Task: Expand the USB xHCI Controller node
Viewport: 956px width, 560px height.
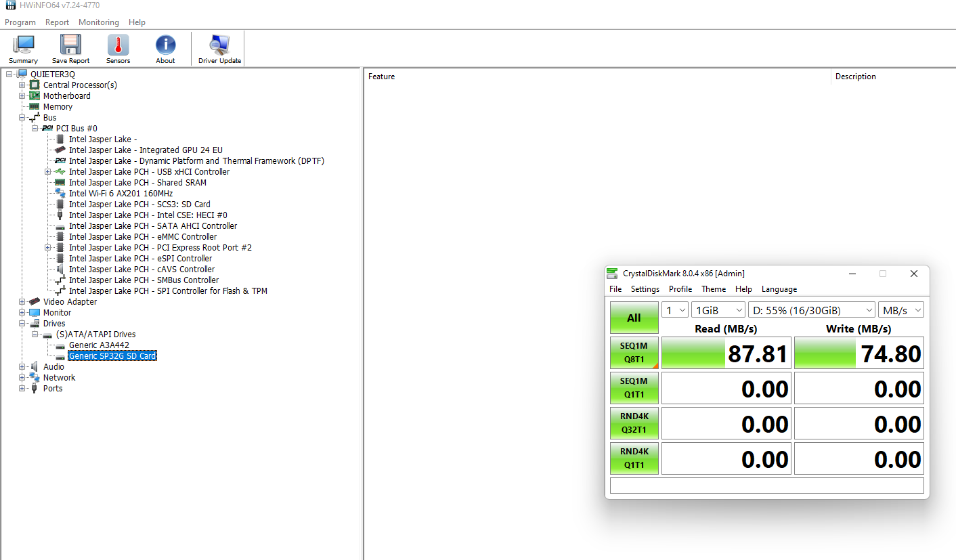Action: (x=48, y=171)
